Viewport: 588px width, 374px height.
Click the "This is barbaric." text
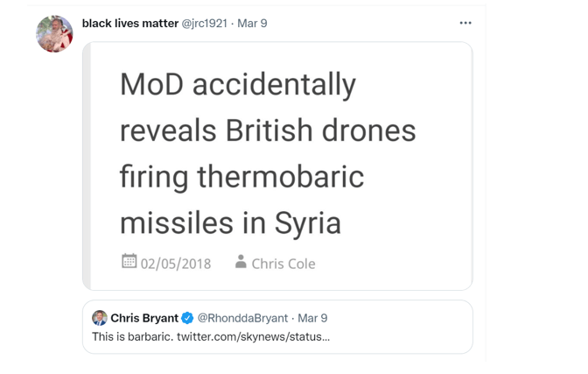tap(132, 336)
